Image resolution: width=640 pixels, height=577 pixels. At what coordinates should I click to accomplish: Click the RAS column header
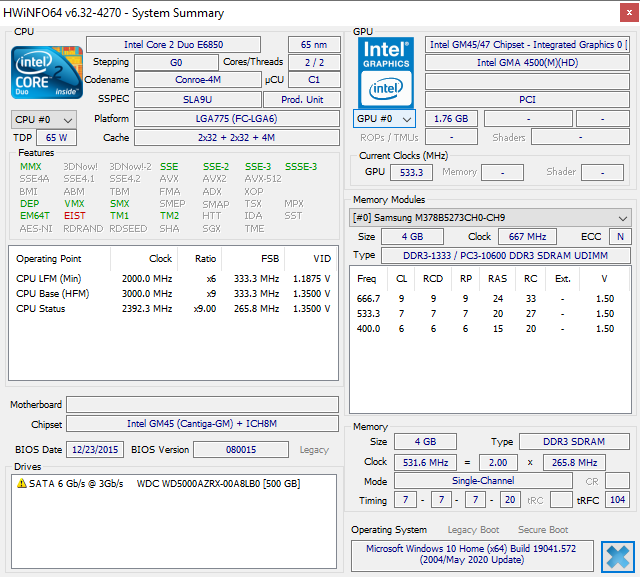pos(498,279)
